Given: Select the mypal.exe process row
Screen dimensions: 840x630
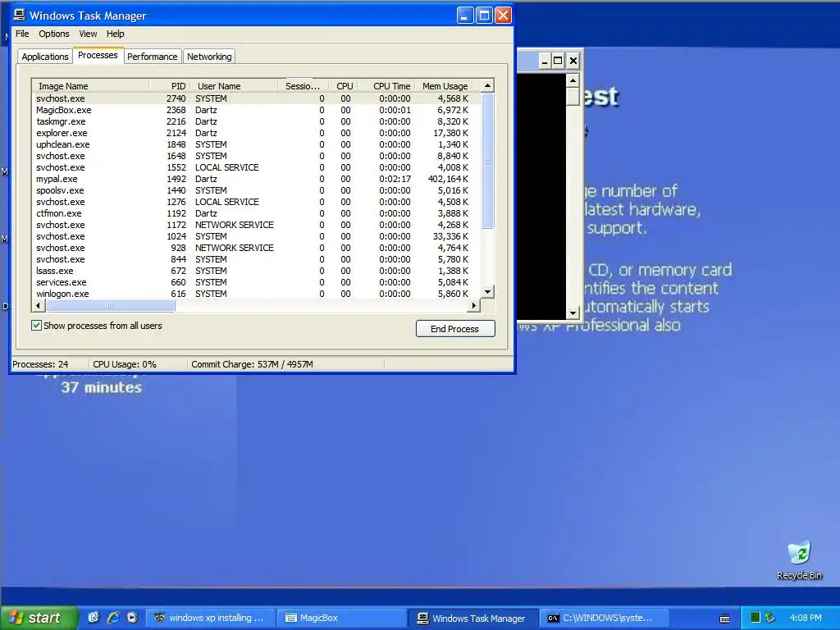Looking at the screenshot, I should point(256,179).
